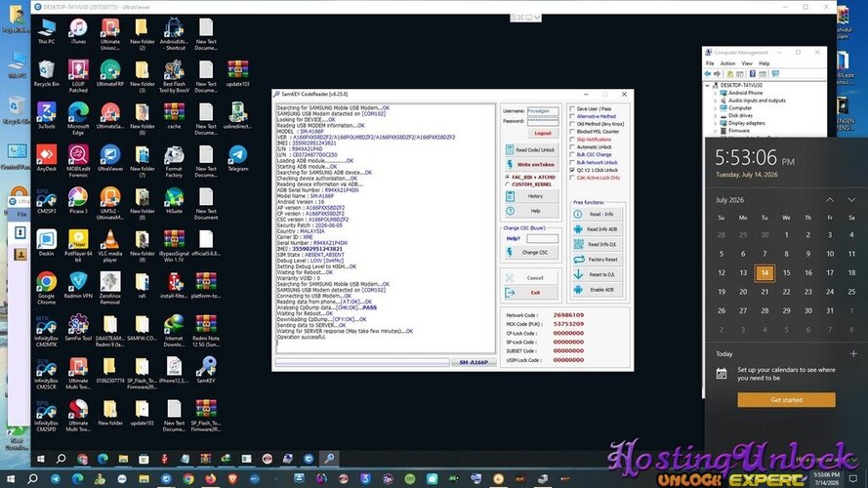Enable Alternative Method checkbox
Viewport: 868px width, 488px height.
(572, 117)
